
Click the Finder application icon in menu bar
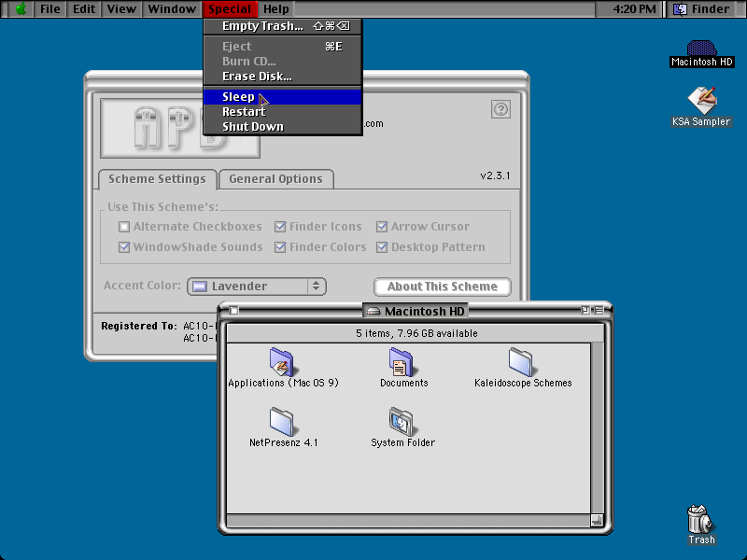point(680,9)
